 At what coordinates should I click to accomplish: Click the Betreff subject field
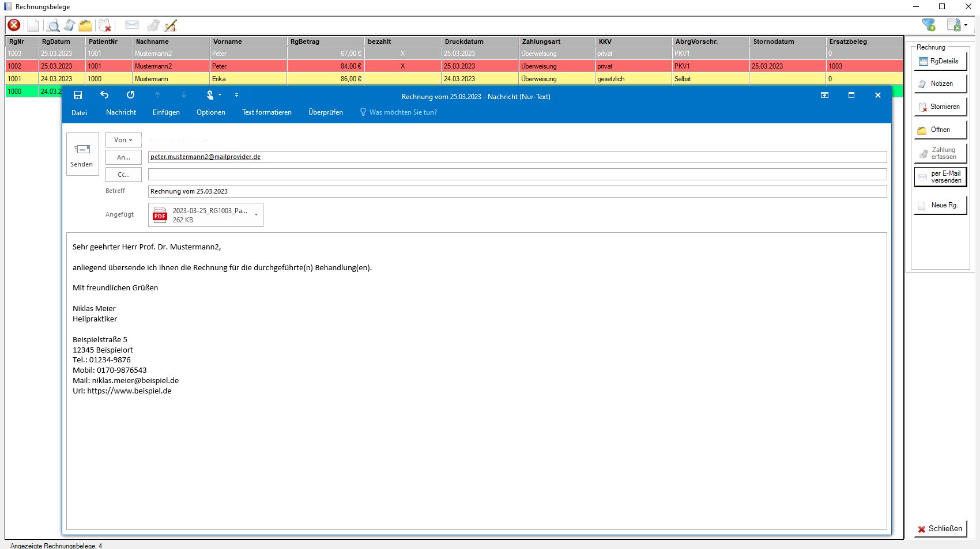pos(517,191)
